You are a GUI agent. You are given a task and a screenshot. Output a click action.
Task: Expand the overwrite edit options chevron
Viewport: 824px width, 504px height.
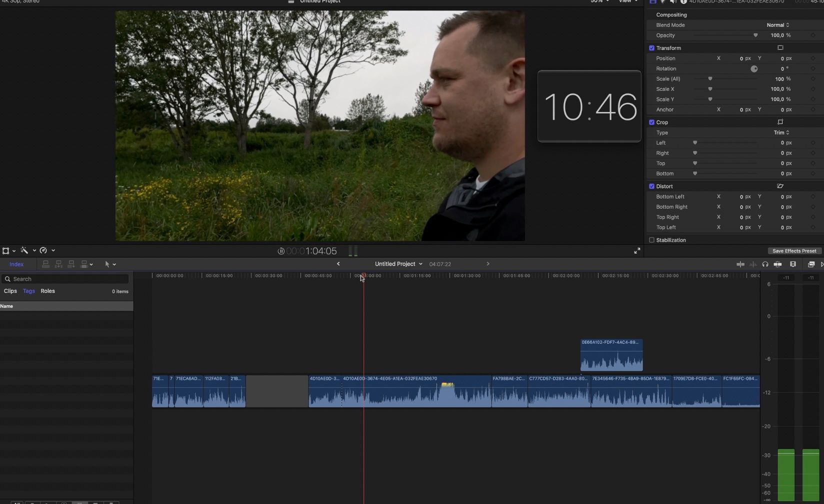pos(91,264)
